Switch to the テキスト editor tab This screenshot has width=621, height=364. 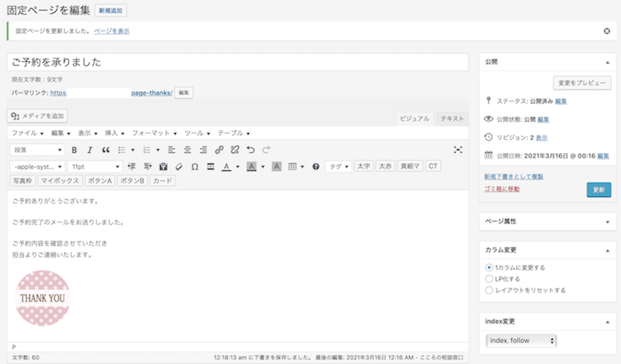[452, 119]
